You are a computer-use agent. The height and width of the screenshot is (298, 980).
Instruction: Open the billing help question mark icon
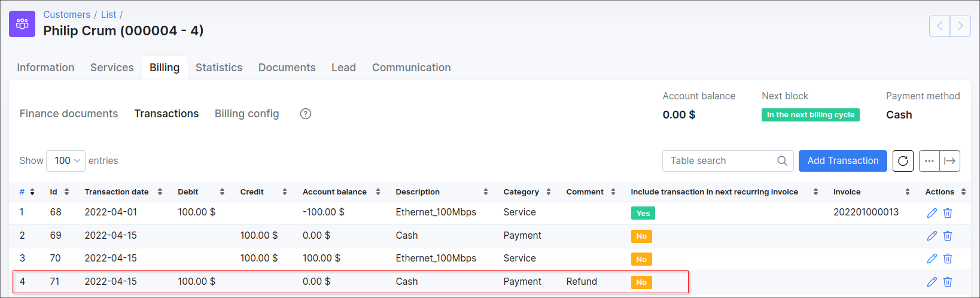[x=305, y=114]
